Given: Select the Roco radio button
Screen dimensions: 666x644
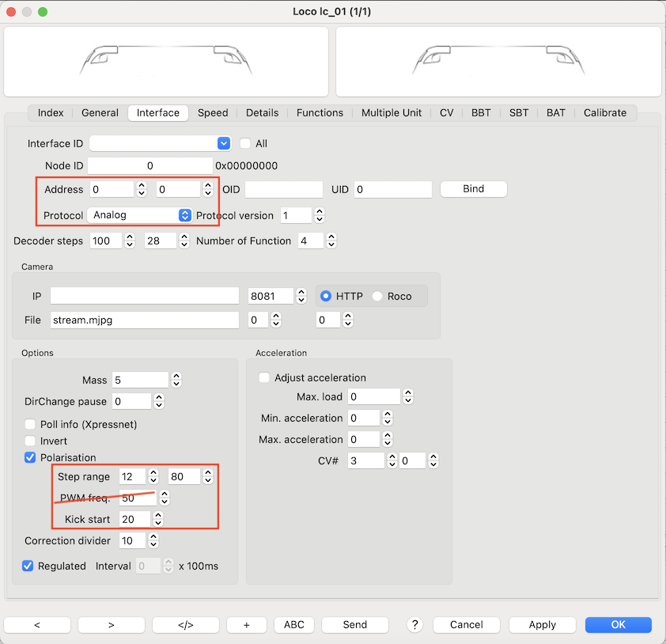Looking at the screenshot, I should (x=377, y=296).
